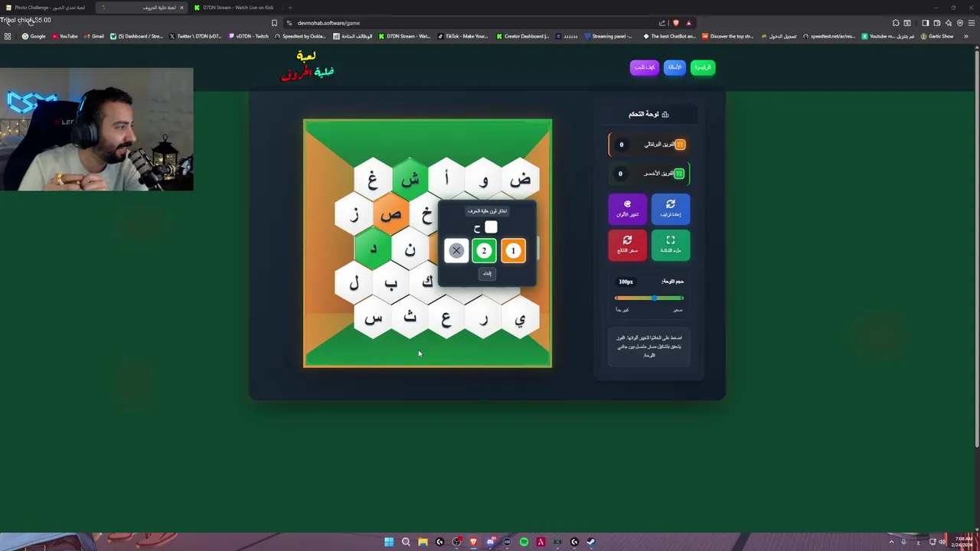
Task: Open the Google bookmark
Action: 34,36
